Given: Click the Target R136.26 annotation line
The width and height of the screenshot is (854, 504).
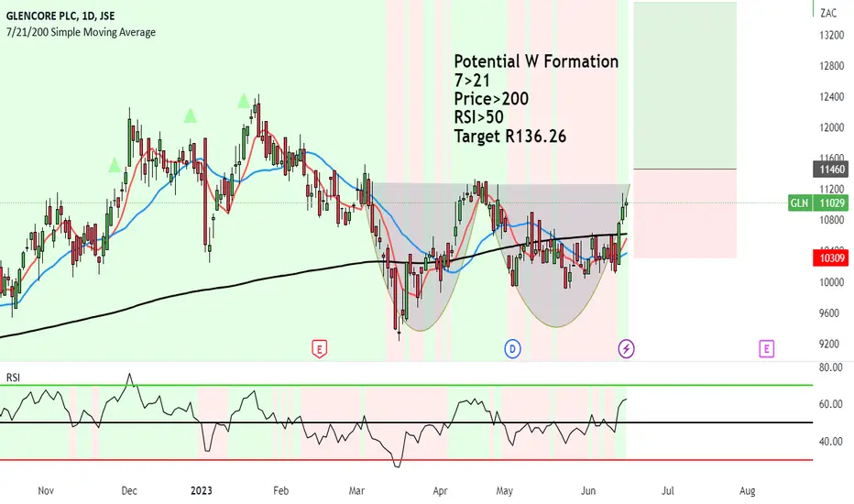Looking at the screenshot, I should [510, 137].
